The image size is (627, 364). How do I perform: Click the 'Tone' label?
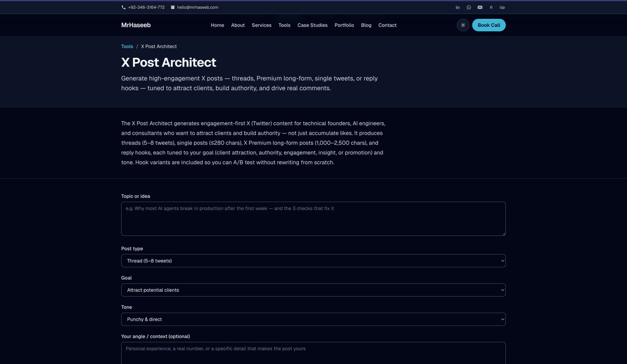[126, 307]
